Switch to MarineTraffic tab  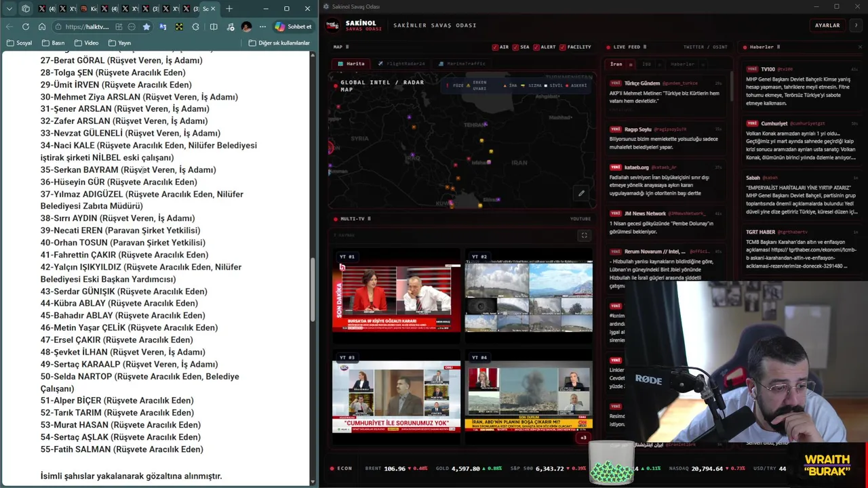pyautogui.click(x=462, y=64)
